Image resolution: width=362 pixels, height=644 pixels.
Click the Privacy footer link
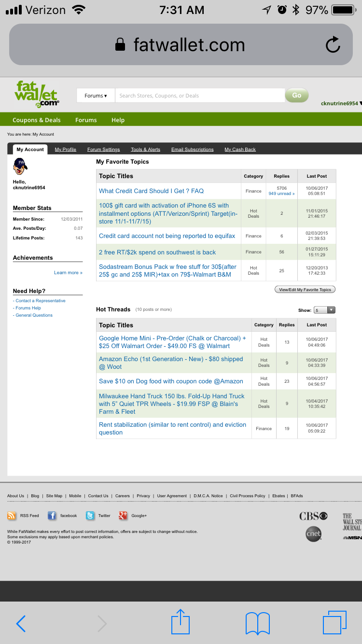pos(143,496)
